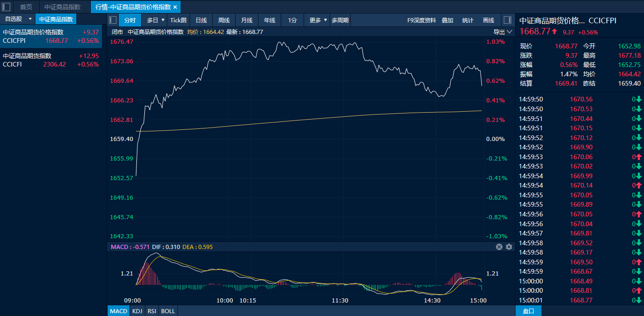Click the 1668.77 current price in header
The height and width of the screenshot is (316, 644).
click(x=535, y=31)
